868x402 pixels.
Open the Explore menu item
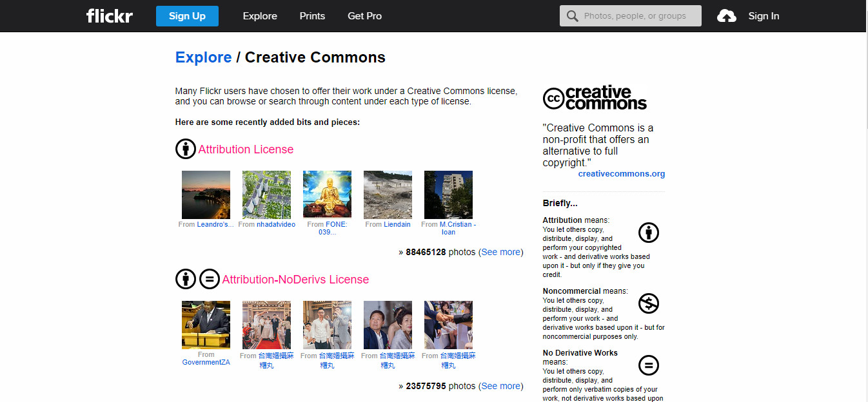[260, 16]
